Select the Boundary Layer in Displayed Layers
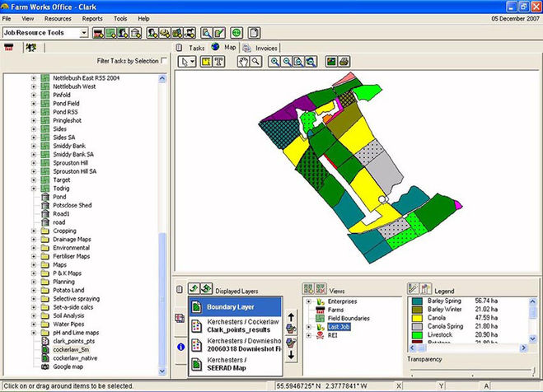The width and height of the screenshot is (543, 392). (236, 307)
